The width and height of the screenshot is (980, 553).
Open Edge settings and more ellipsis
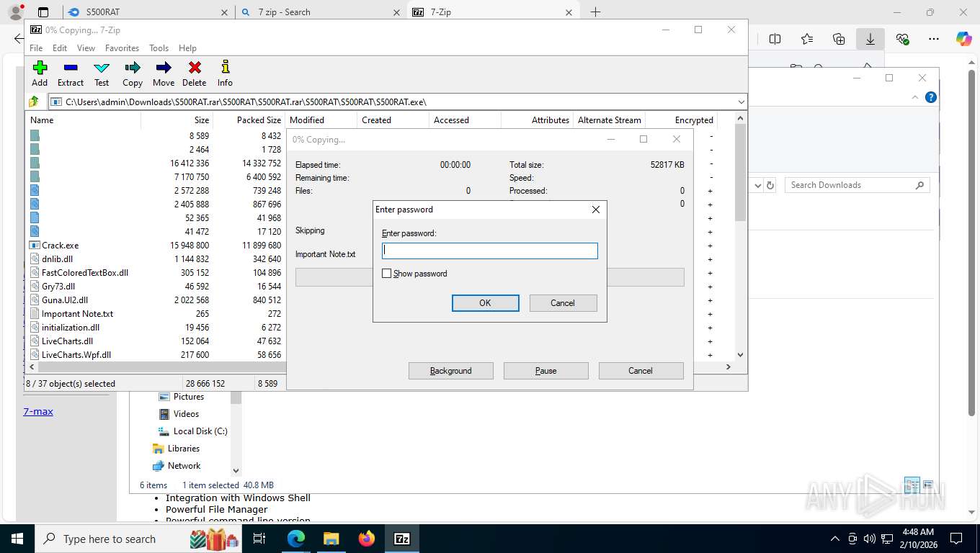pyautogui.click(x=934, y=39)
